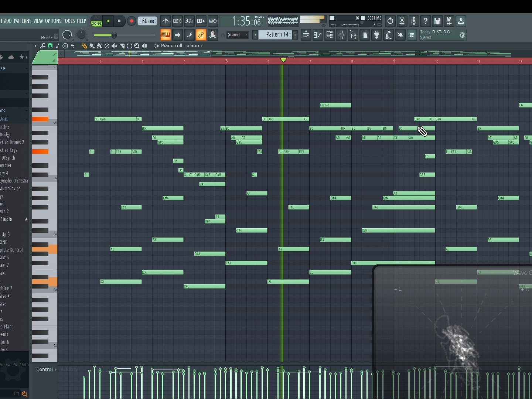Toggle loop recording icon
Screen dimensions: 532x399
(x=213, y=21)
